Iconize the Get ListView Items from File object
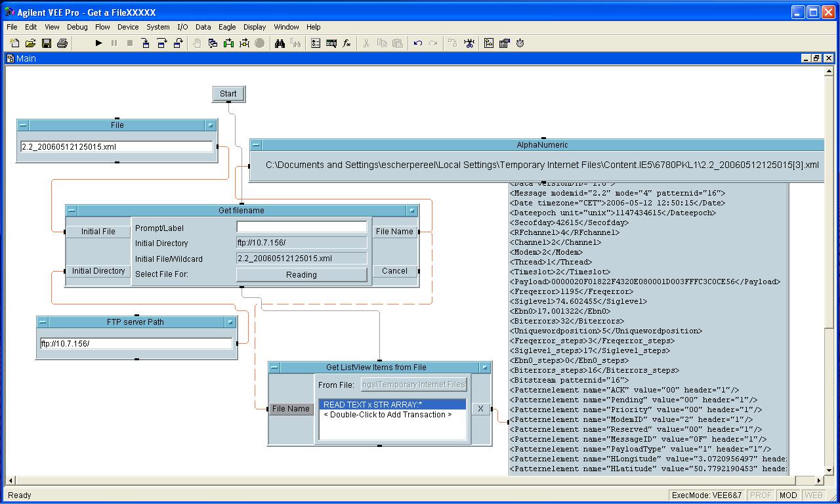The image size is (840, 504). 484,367
